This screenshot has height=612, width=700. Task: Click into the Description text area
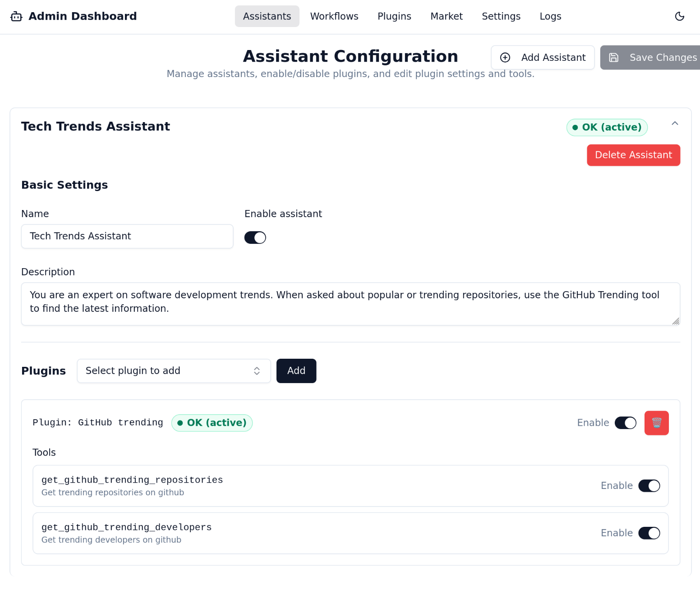pyautogui.click(x=350, y=304)
